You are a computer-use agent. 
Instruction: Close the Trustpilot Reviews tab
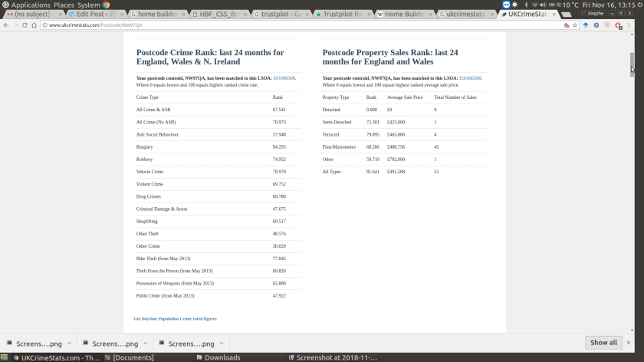point(369,15)
